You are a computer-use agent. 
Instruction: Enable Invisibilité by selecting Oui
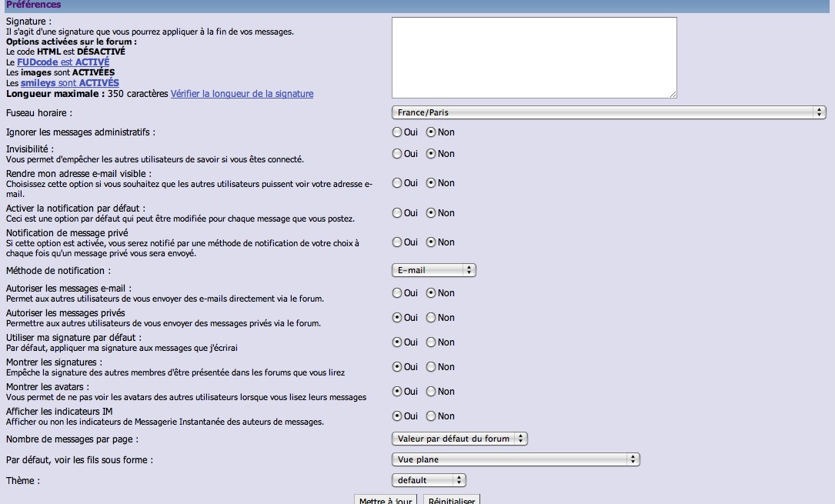[x=397, y=154]
